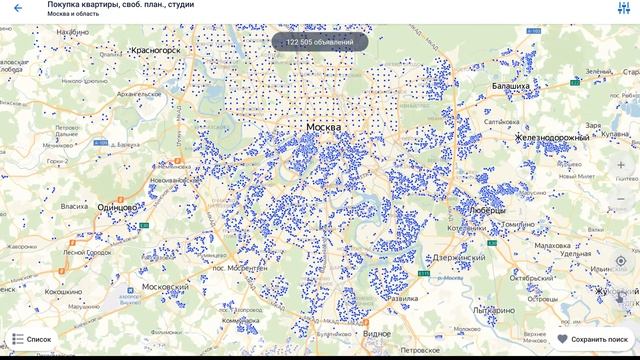
Task: Zoom out the map with minus button
Action: pyautogui.click(x=621, y=199)
